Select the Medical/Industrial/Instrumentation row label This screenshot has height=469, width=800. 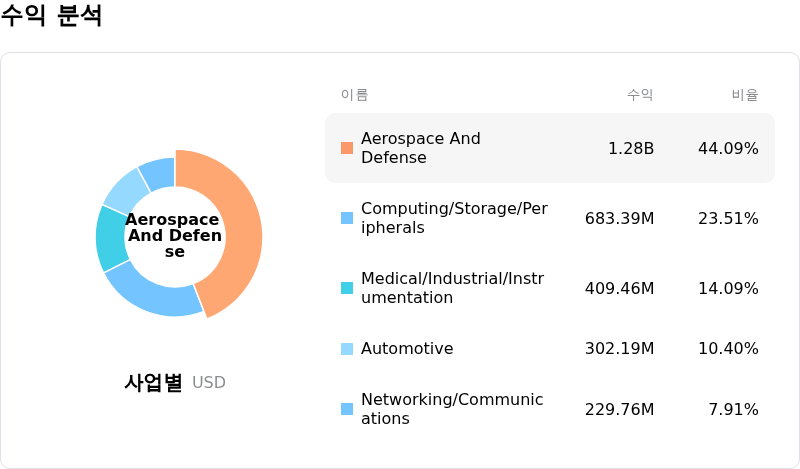pyautogui.click(x=452, y=288)
